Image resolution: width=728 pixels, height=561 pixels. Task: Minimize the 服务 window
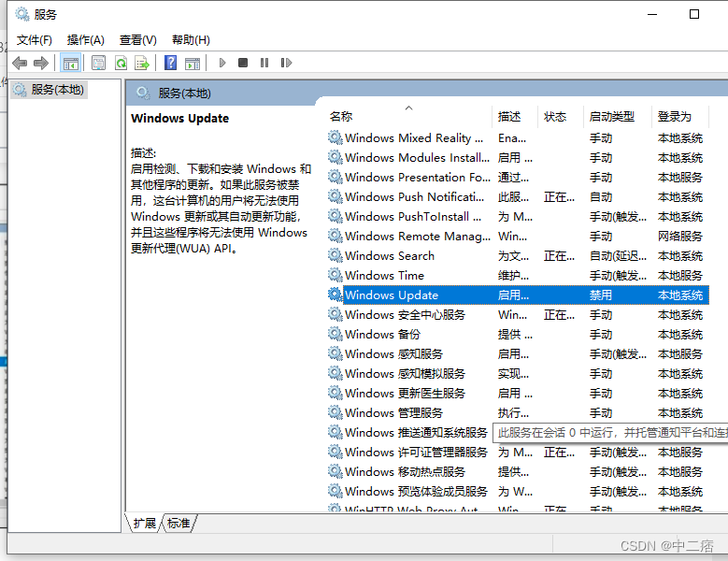pyautogui.click(x=652, y=14)
